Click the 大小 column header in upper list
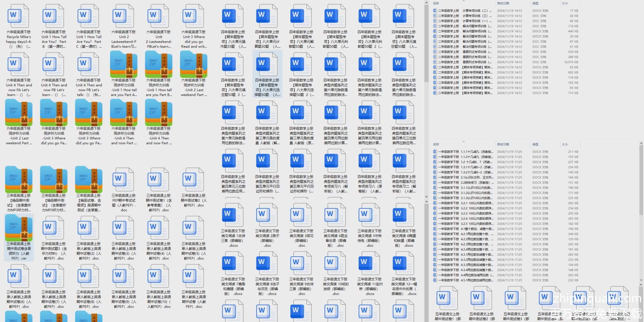This screenshot has height=322, width=644. 565,3
